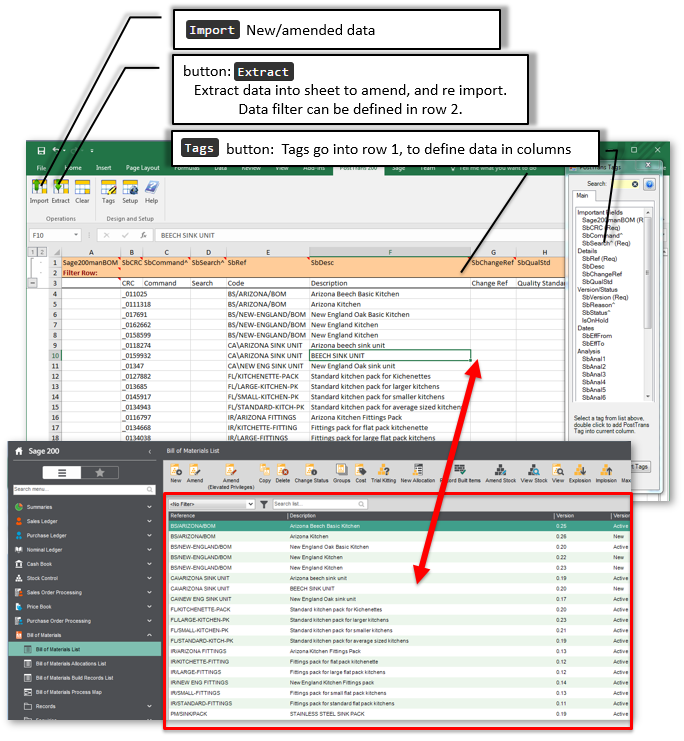This screenshot has height=741, width=684.
Task: Select cell with BEECH SINK UNIT description
Action: point(390,356)
